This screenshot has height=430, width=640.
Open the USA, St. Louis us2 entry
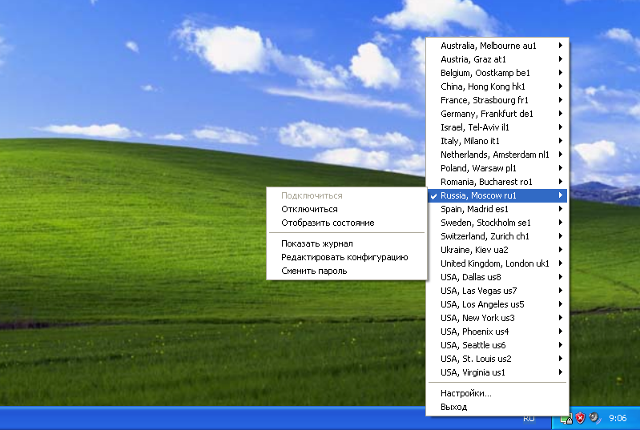[497, 359]
